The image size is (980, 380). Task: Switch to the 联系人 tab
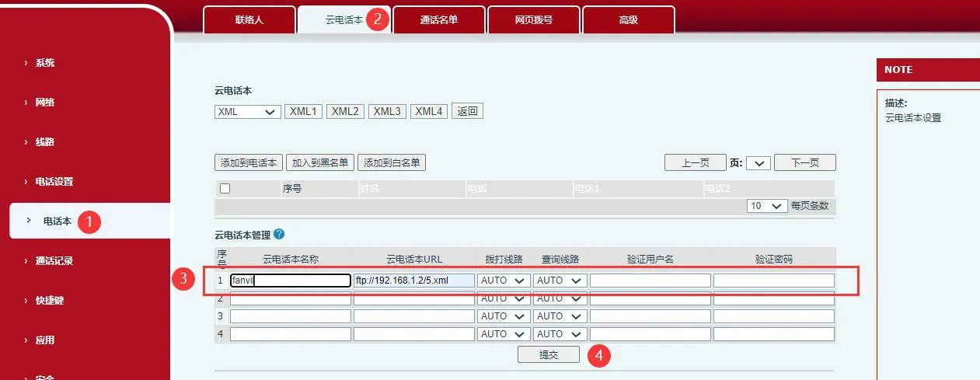pos(249,20)
